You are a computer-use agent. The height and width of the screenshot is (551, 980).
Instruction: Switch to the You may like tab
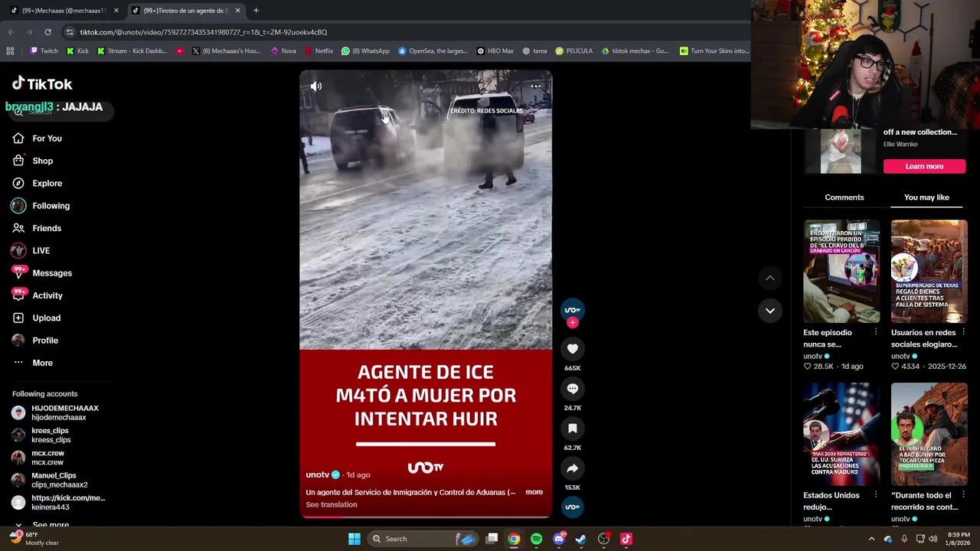(926, 197)
